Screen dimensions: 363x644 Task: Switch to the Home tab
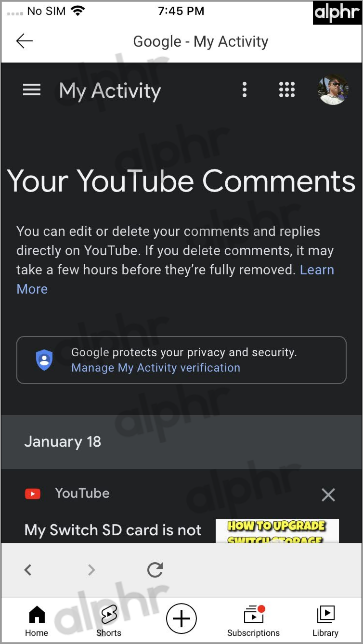pyautogui.click(x=37, y=621)
